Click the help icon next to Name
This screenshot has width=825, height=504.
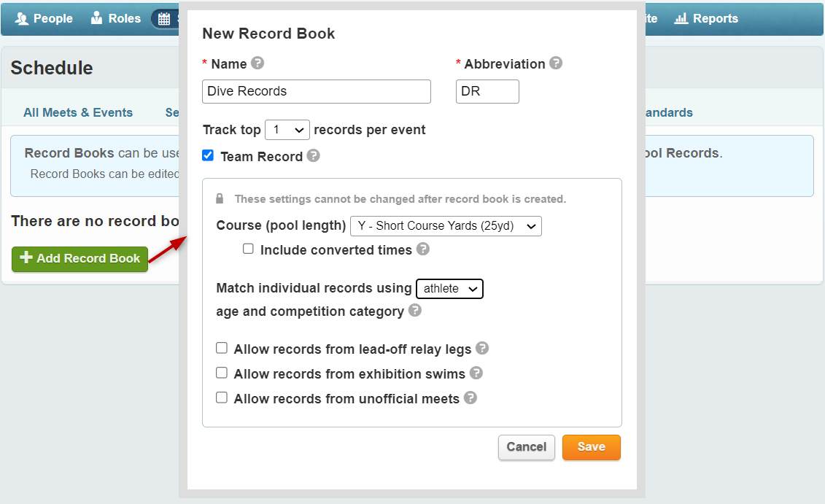tap(257, 63)
